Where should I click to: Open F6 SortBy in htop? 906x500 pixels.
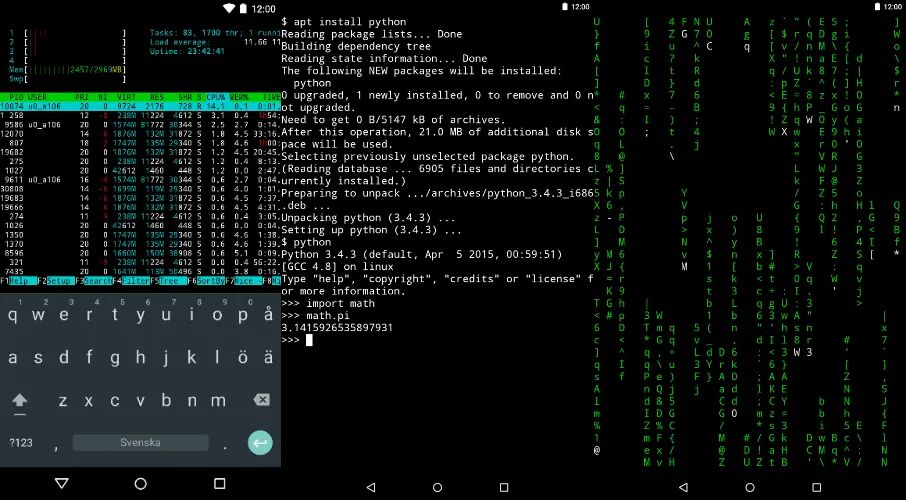206,281
